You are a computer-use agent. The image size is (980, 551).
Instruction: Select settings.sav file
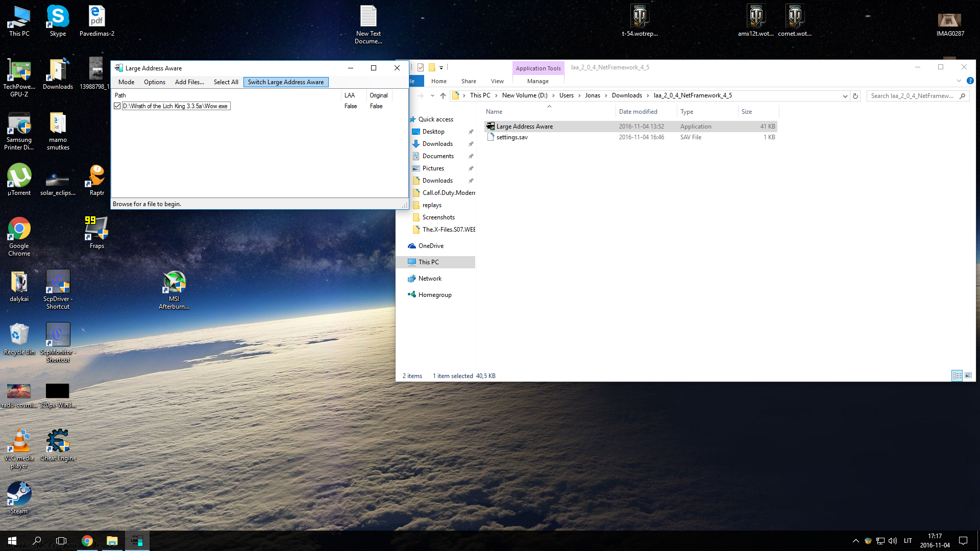630,137
